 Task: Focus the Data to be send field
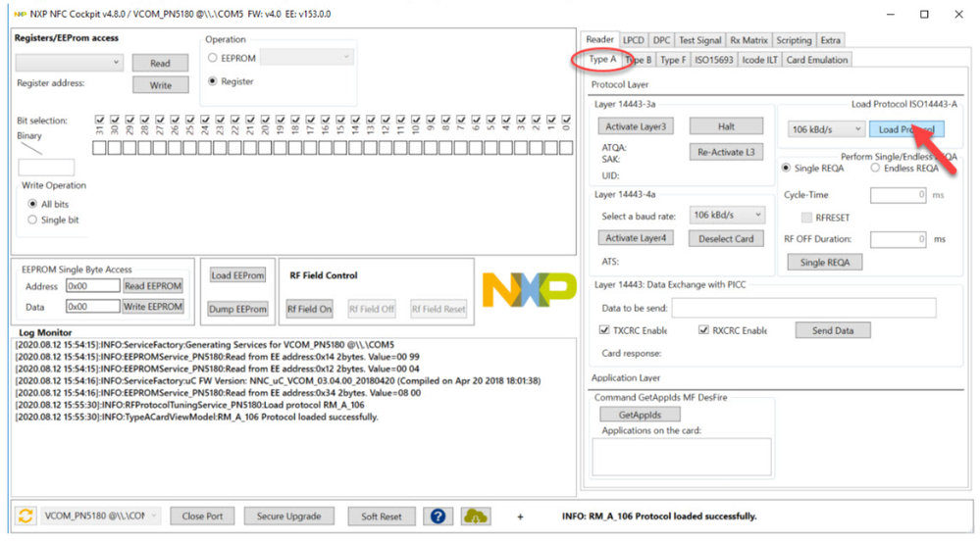click(x=803, y=308)
